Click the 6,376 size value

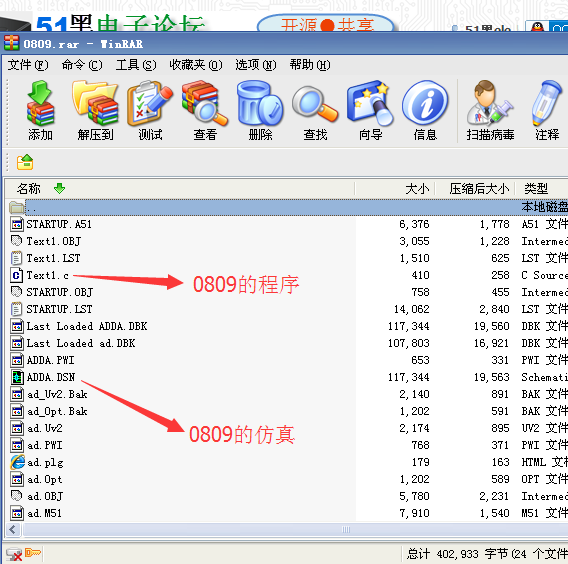[x=414, y=224]
